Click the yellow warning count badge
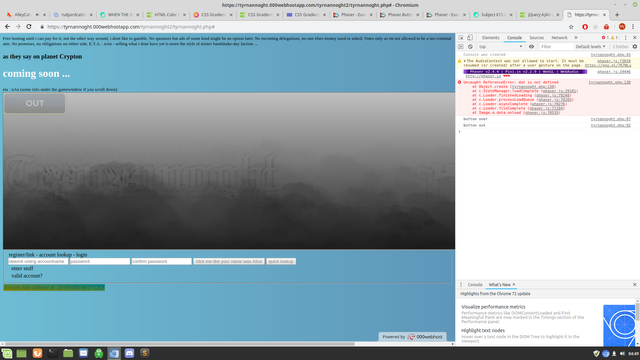This screenshot has width=640, height=360. pyautogui.click(x=614, y=38)
